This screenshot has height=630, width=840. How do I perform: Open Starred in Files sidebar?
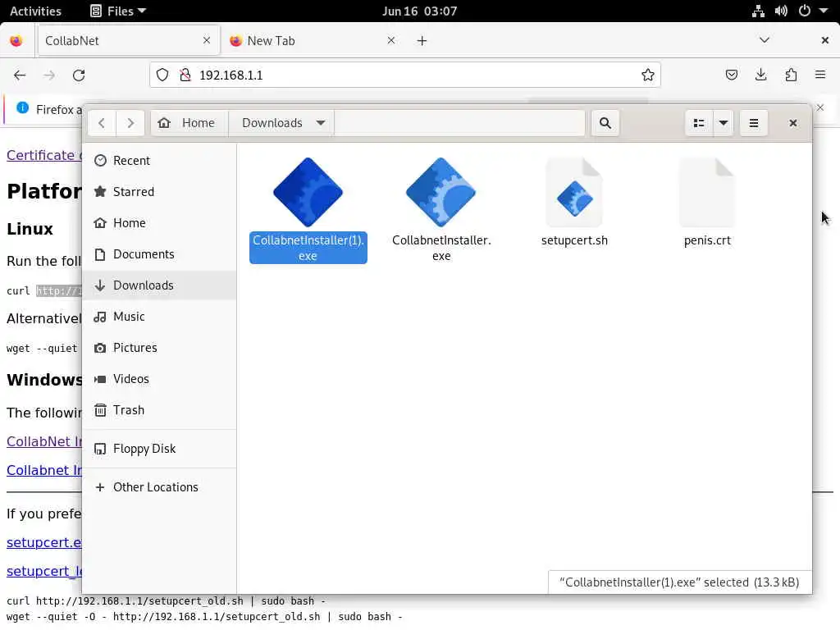tap(159, 192)
